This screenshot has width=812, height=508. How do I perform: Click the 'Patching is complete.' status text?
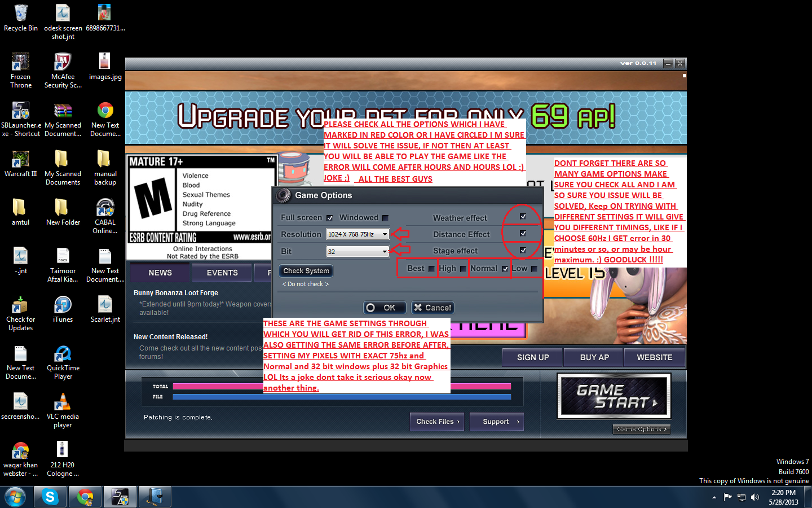click(x=178, y=417)
